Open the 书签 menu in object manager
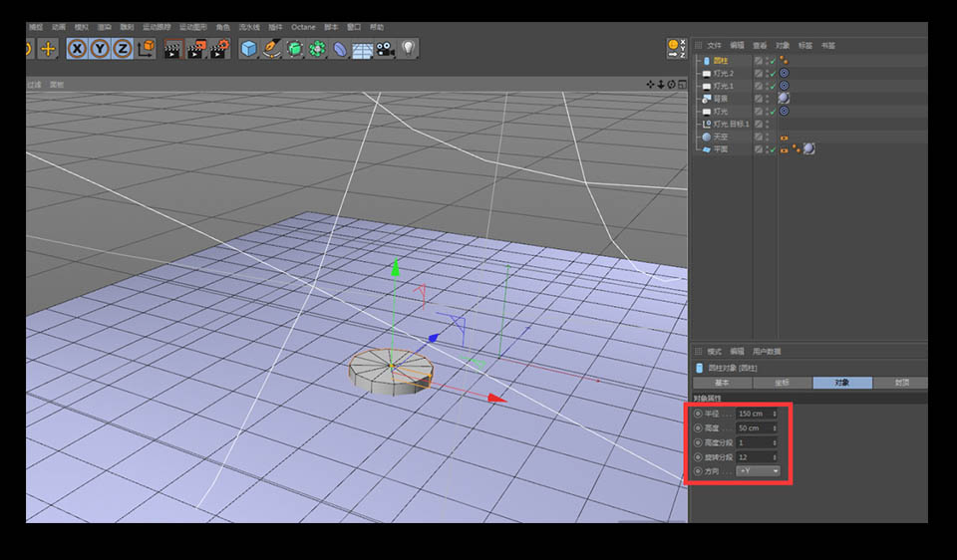Screen dimensions: 957x560 click(x=827, y=45)
